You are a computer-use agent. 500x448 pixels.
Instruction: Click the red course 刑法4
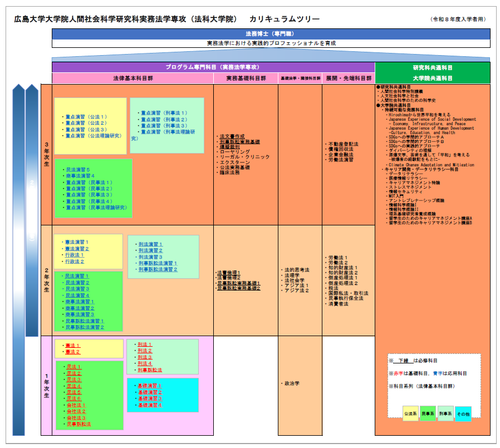pyautogui.click(x=145, y=363)
